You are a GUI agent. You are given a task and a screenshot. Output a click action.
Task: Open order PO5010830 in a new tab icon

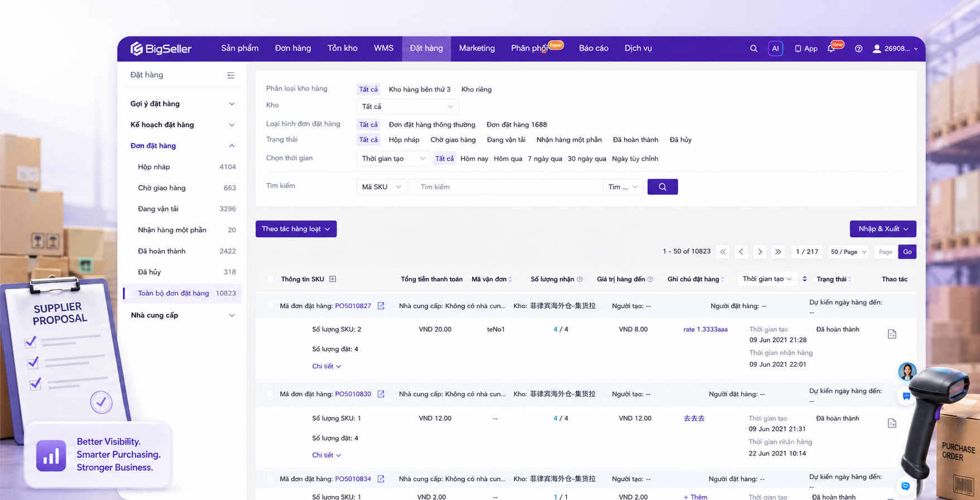(381, 394)
